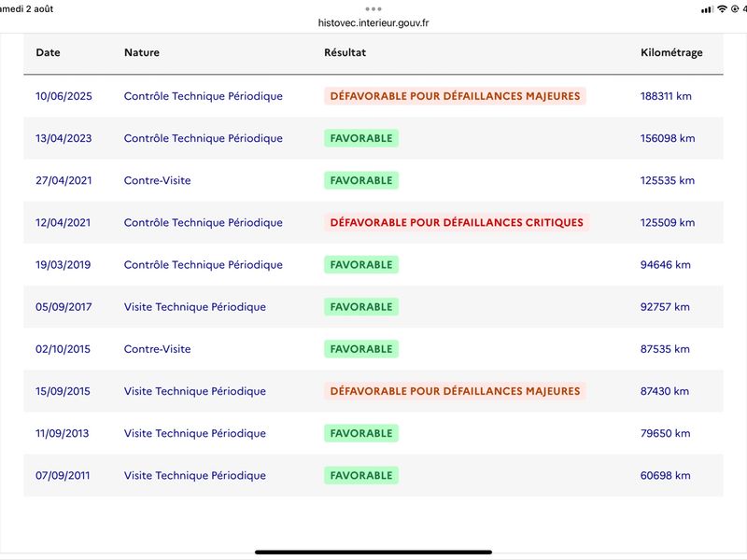Click Contre-Visite on the 02/10/2015 row
Image resolution: width=747 pixels, height=560 pixels.
(157, 349)
